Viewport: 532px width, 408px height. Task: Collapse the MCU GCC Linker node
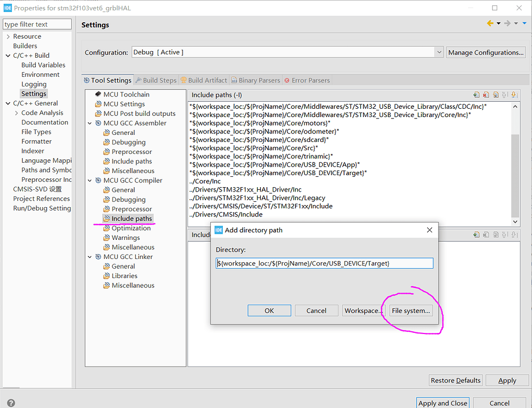[91, 257]
